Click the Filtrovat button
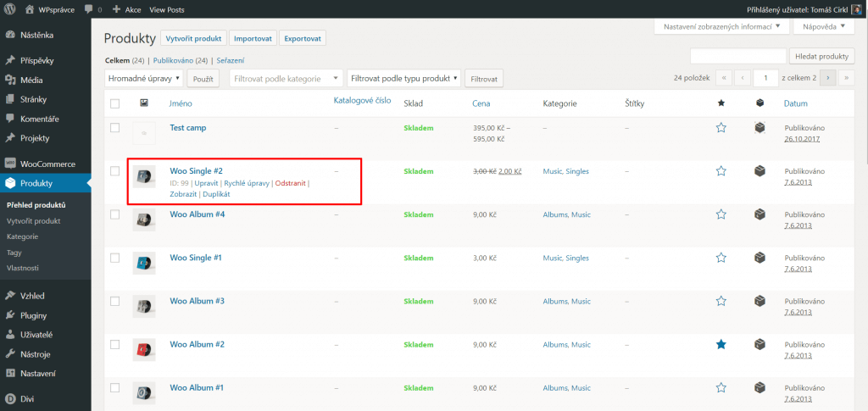The width and height of the screenshot is (868, 411). pyautogui.click(x=484, y=79)
